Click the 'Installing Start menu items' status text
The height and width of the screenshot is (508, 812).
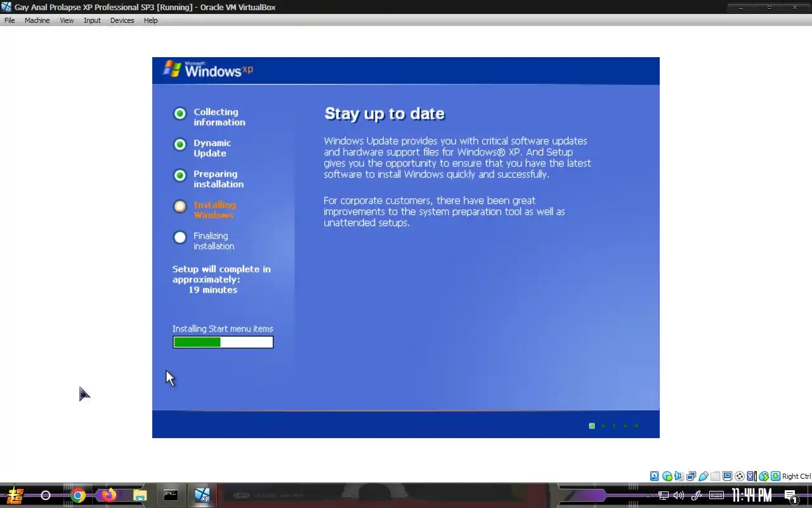pos(223,328)
